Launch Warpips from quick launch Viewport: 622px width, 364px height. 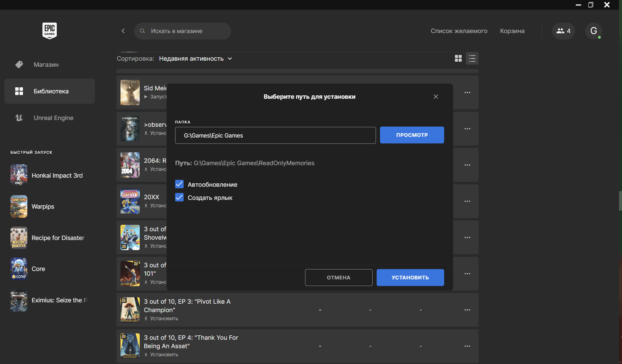point(19,207)
